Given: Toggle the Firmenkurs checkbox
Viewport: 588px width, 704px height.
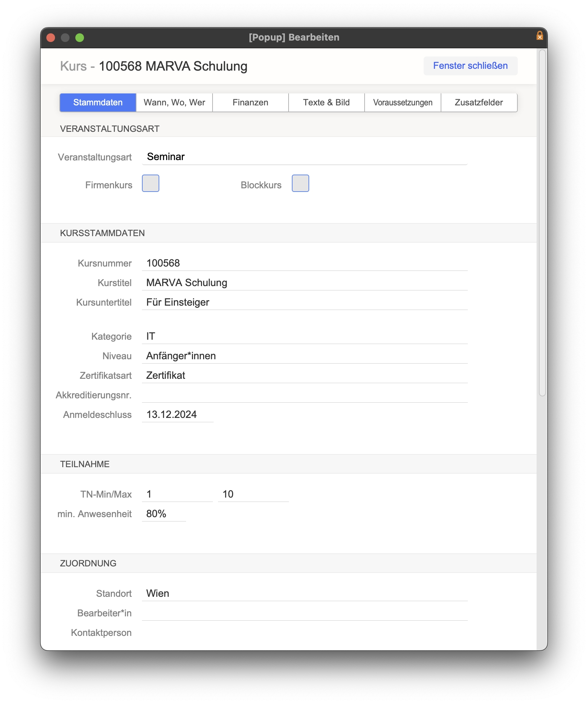Looking at the screenshot, I should tap(151, 183).
